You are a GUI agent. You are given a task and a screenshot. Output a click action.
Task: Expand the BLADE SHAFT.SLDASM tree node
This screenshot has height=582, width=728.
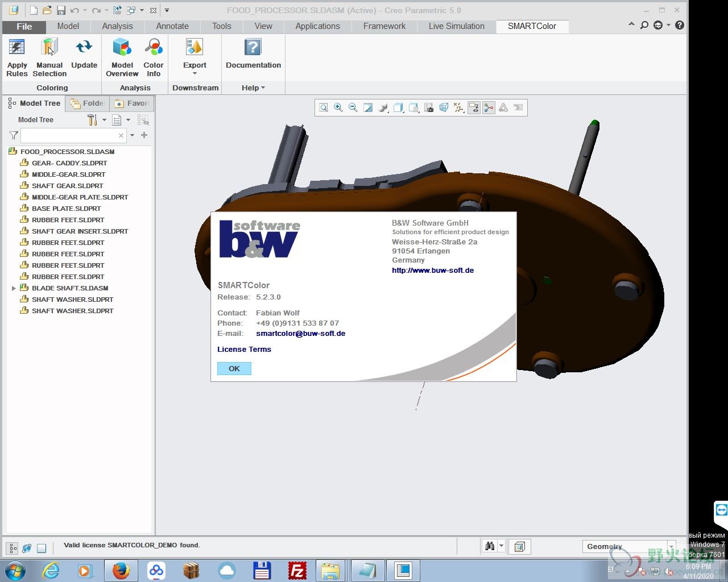pyautogui.click(x=14, y=288)
